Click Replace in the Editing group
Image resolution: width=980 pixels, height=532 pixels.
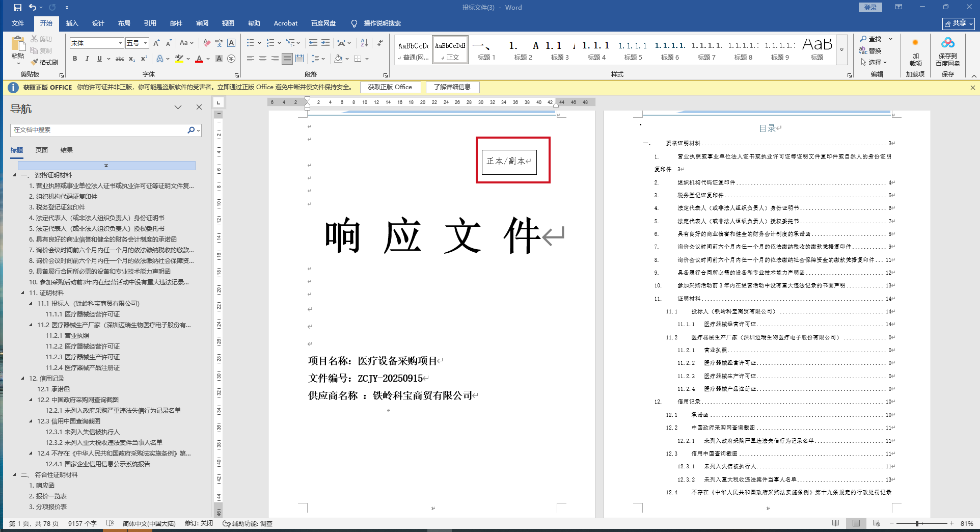870,50
